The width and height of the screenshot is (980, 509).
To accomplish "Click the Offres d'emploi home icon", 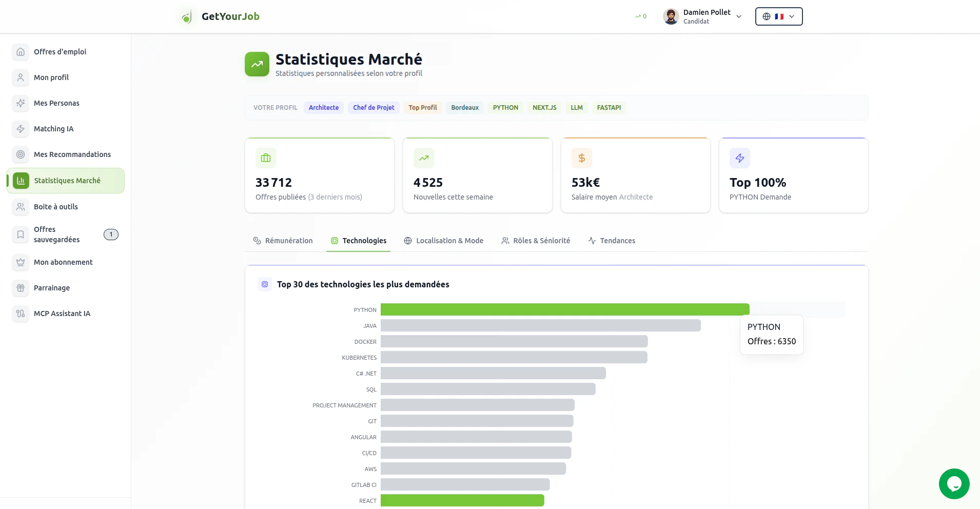I will [20, 52].
